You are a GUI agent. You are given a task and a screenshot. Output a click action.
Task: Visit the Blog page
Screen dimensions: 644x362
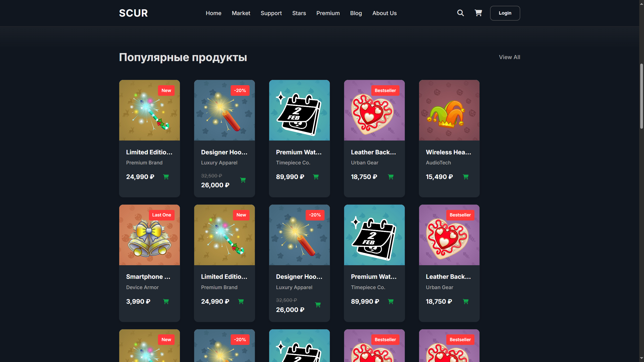point(356,13)
